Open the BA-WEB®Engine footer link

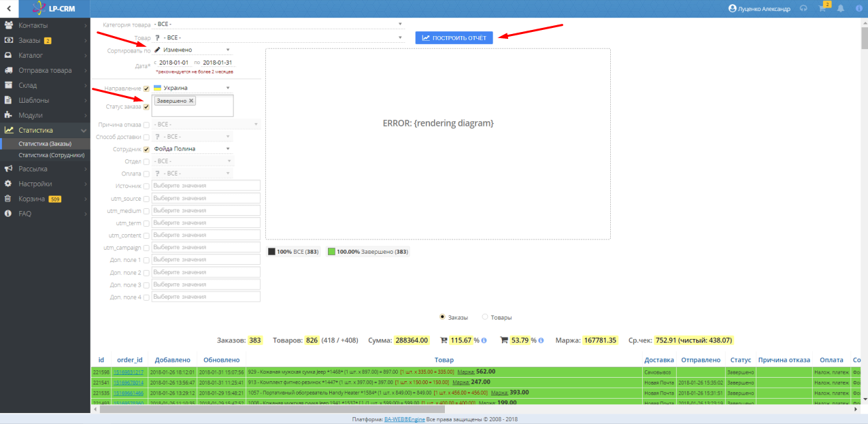404,419
